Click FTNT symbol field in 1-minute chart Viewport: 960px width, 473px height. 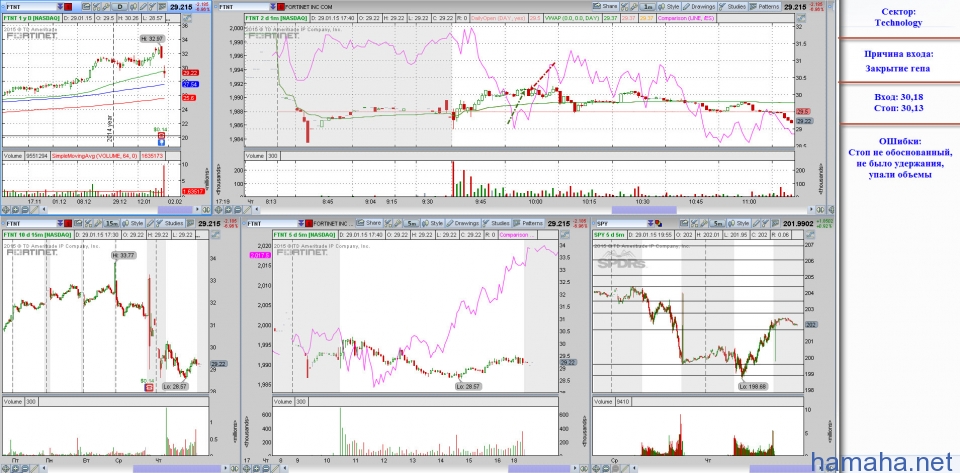(x=244, y=7)
